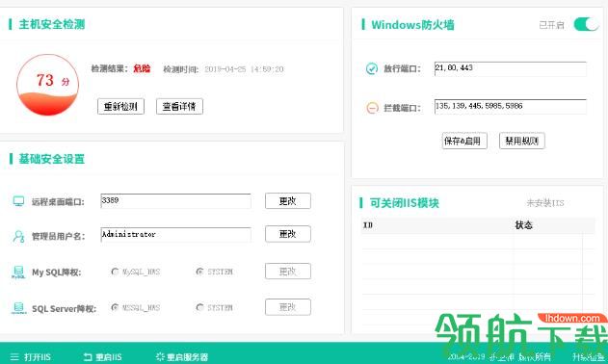
Task: Click the 未安装IIS status text
Action: point(544,203)
